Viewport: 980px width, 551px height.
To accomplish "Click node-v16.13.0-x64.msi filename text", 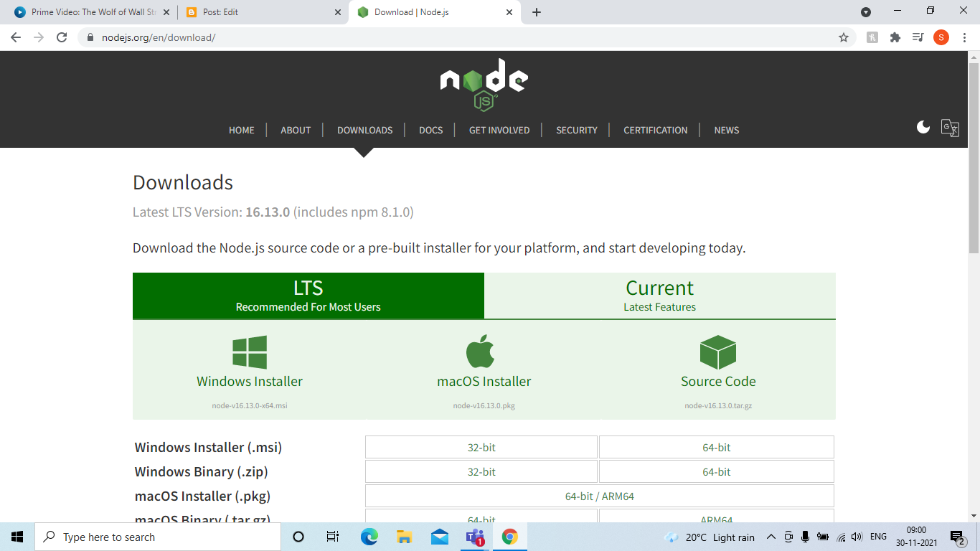I will (250, 405).
